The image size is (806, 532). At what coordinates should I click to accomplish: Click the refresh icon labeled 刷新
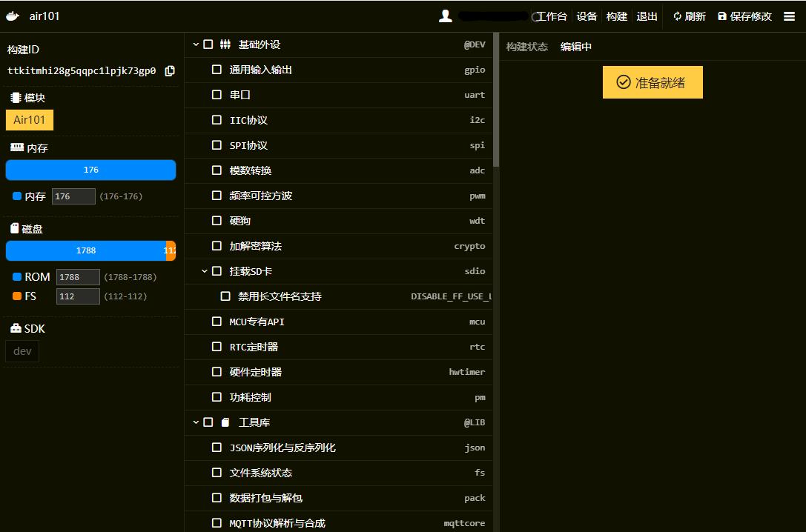tap(677, 16)
